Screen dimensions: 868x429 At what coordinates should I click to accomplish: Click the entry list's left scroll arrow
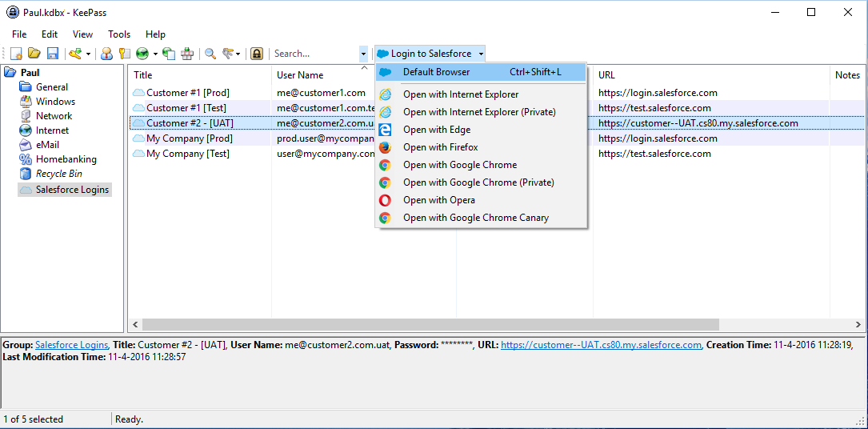135,324
